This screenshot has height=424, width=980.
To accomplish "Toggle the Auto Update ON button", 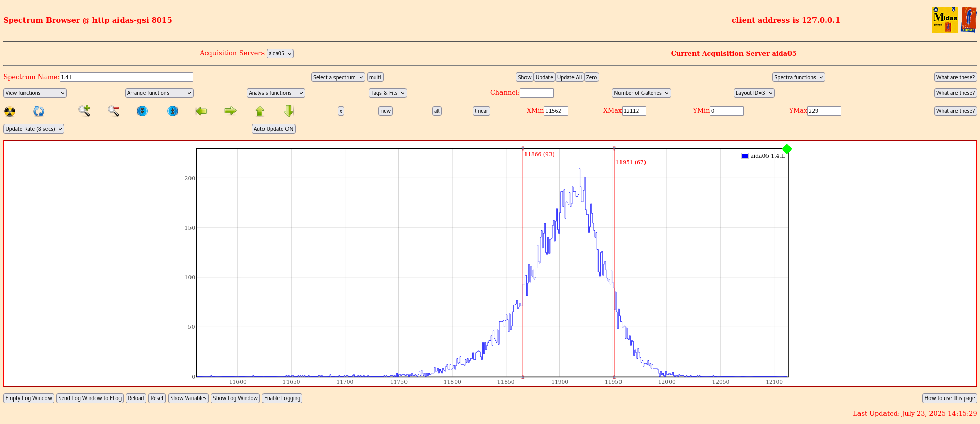I will click(x=274, y=129).
